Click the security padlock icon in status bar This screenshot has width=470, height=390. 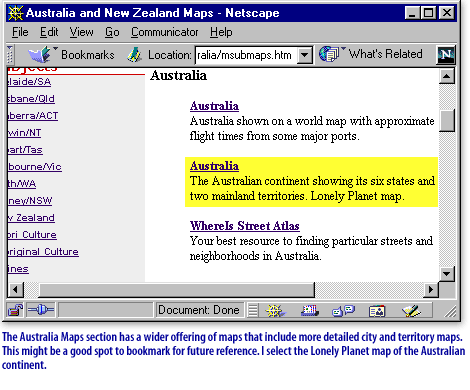pyautogui.click(x=15, y=310)
